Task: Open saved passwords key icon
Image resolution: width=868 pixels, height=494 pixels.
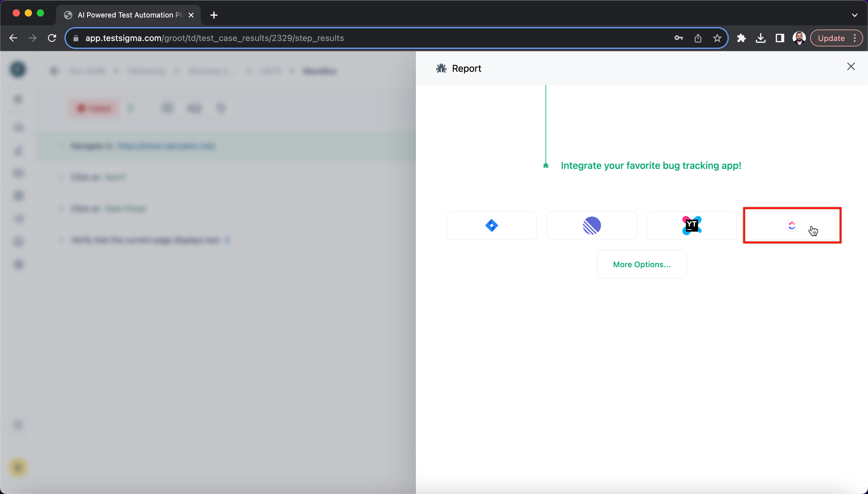Action: click(x=678, y=38)
